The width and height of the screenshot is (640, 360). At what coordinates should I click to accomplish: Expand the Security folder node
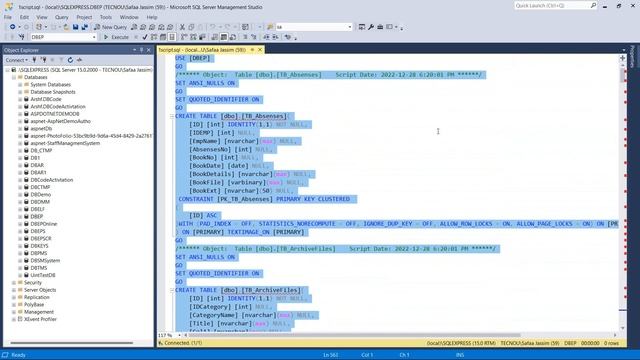click(13, 282)
